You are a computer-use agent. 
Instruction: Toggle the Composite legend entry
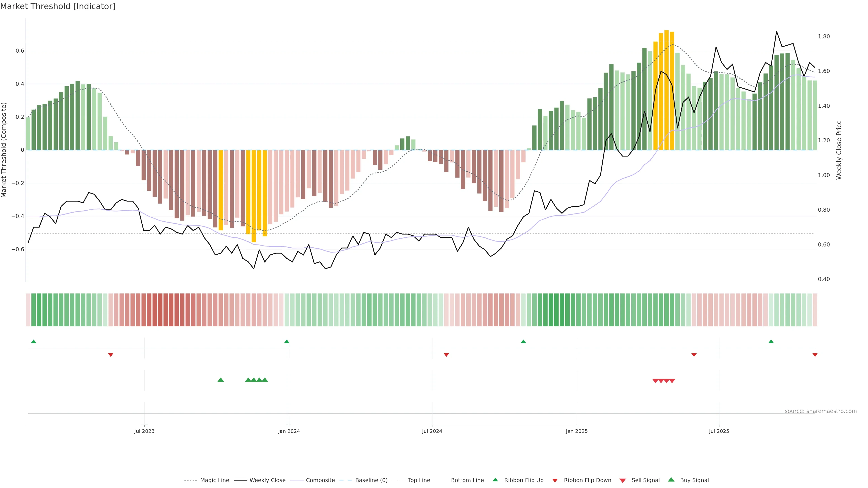320,480
